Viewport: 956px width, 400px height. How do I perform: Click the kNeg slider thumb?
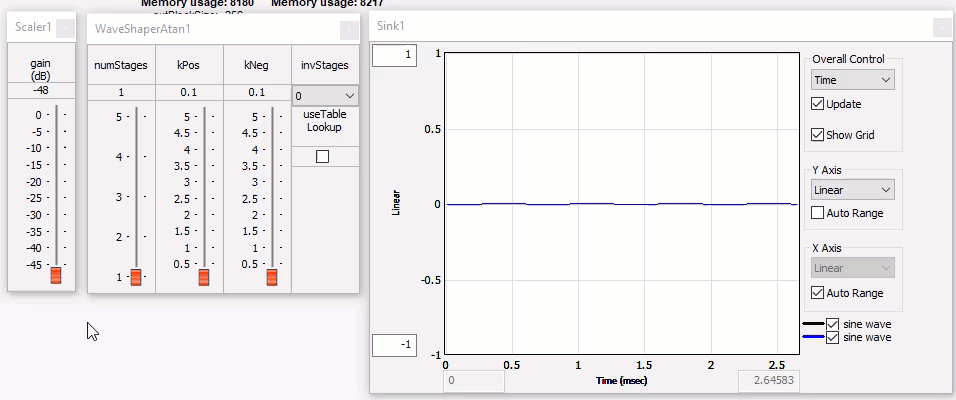pyautogui.click(x=271, y=277)
